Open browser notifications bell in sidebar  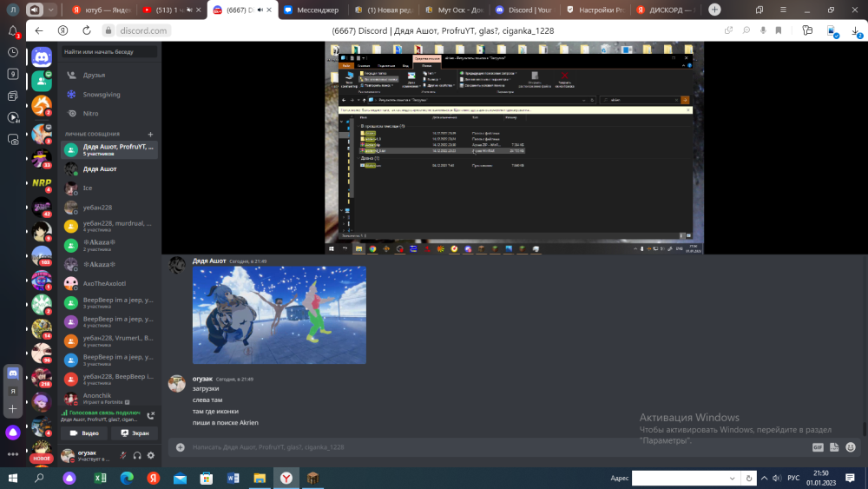[x=13, y=31]
